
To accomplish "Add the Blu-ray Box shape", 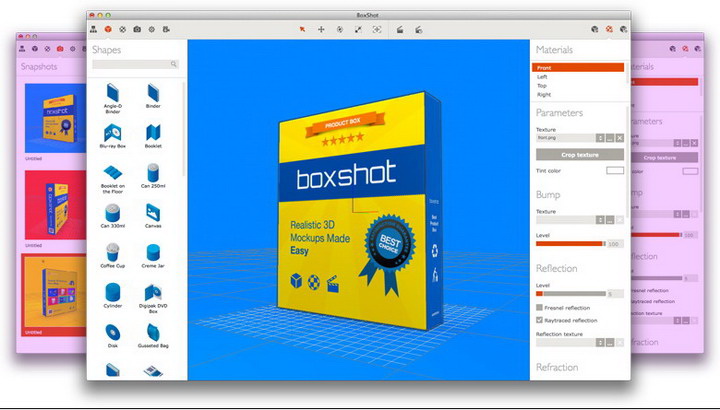I will click(112, 135).
